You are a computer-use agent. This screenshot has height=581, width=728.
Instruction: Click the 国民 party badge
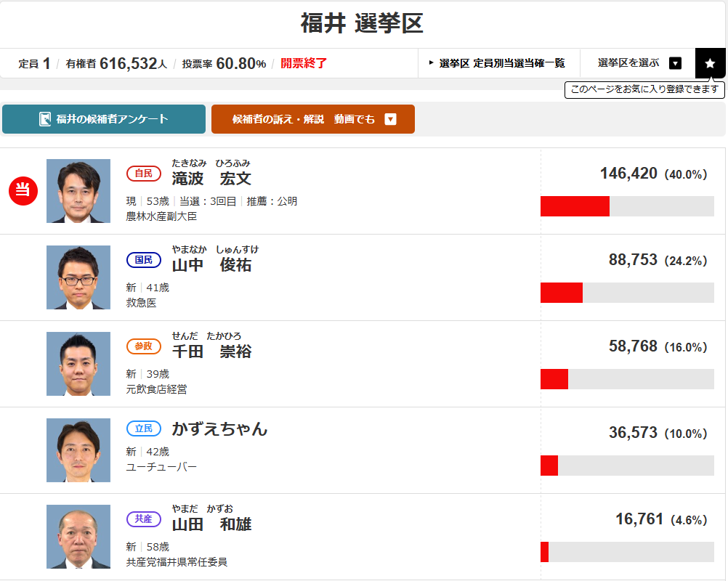click(x=144, y=260)
